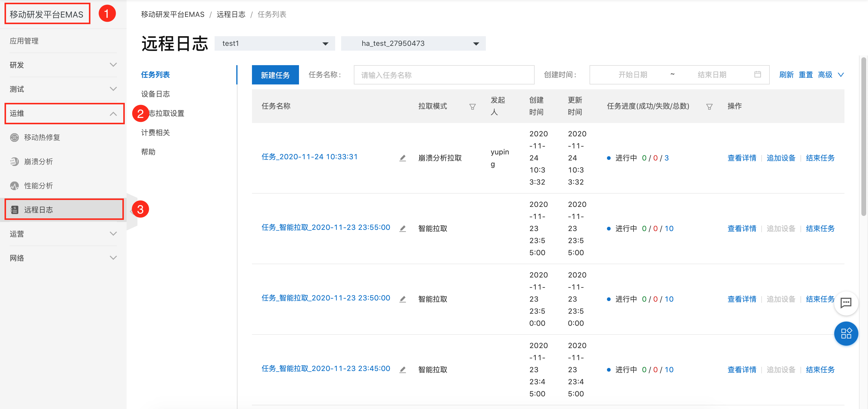结束任务 for task 23:55:00
The width and height of the screenshot is (868, 409).
pos(820,229)
